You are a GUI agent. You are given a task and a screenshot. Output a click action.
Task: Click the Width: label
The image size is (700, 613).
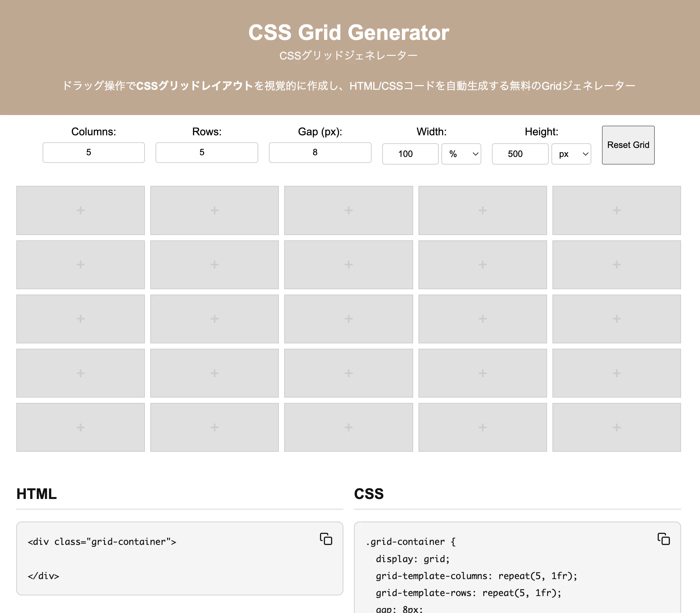431,132
